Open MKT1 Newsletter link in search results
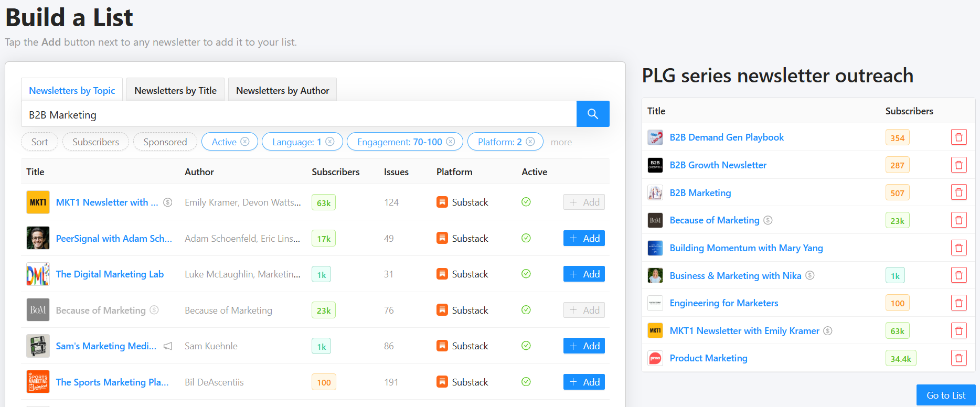980x407 pixels. (x=107, y=202)
